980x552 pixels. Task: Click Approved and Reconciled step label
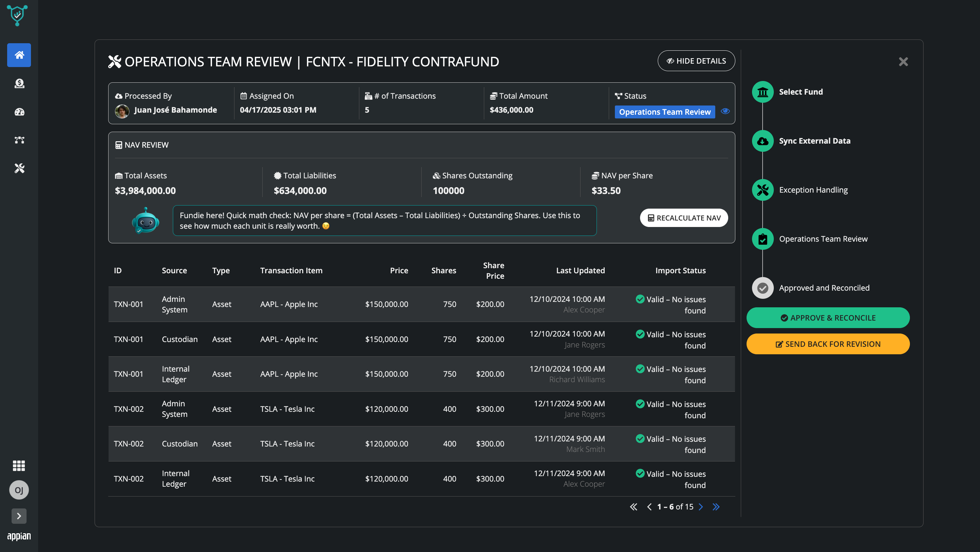(x=824, y=288)
